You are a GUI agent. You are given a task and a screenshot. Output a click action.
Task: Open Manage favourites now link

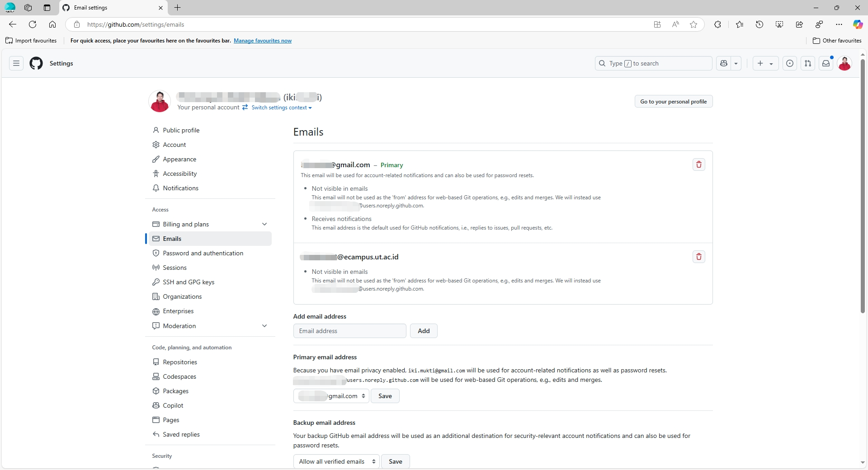click(263, 40)
